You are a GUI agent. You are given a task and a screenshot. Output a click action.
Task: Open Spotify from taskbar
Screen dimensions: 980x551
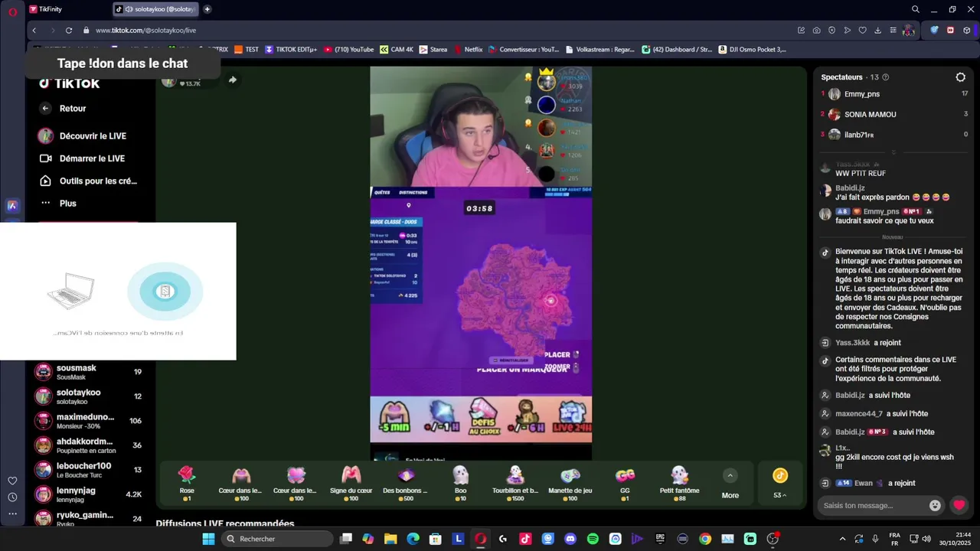click(593, 539)
